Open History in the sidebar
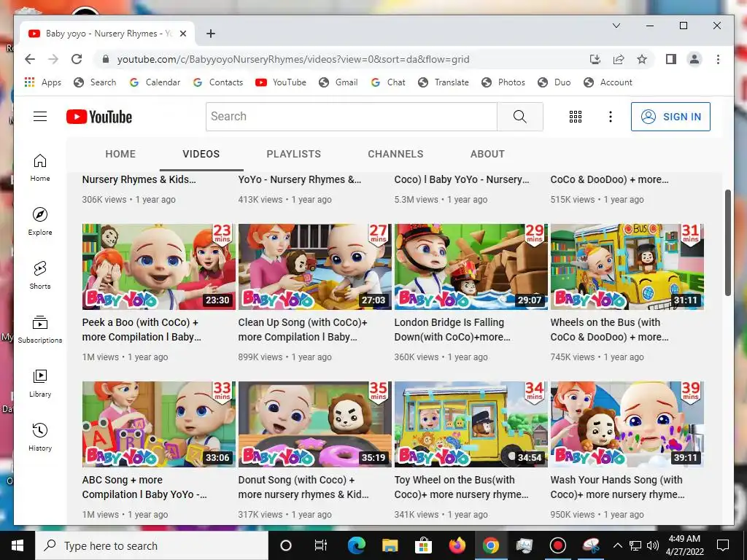Viewport: 747px width, 560px height. [40, 437]
